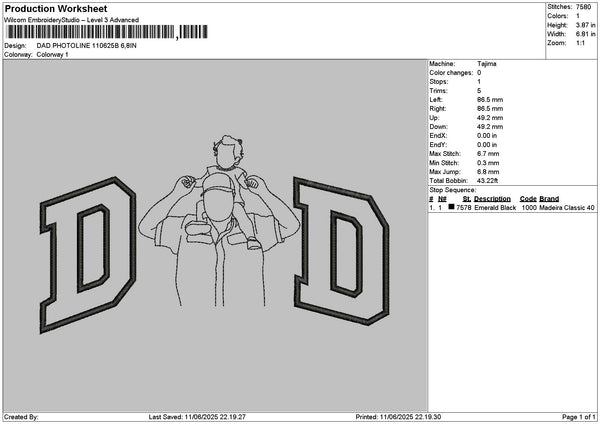Click the EndY value 0.00 in
This screenshot has height=424, width=600.
coord(487,145)
